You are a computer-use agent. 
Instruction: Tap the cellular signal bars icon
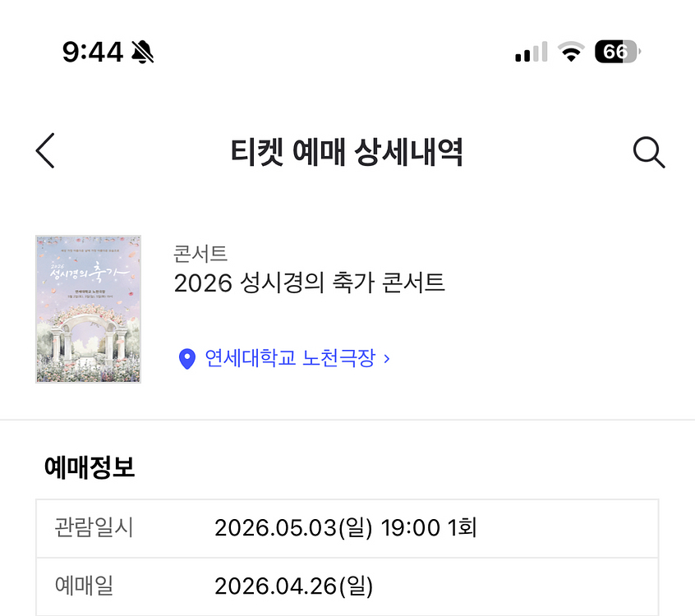coord(531,53)
